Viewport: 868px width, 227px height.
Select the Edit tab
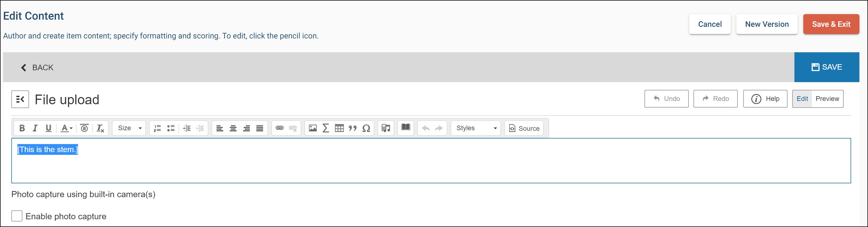pos(802,99)
